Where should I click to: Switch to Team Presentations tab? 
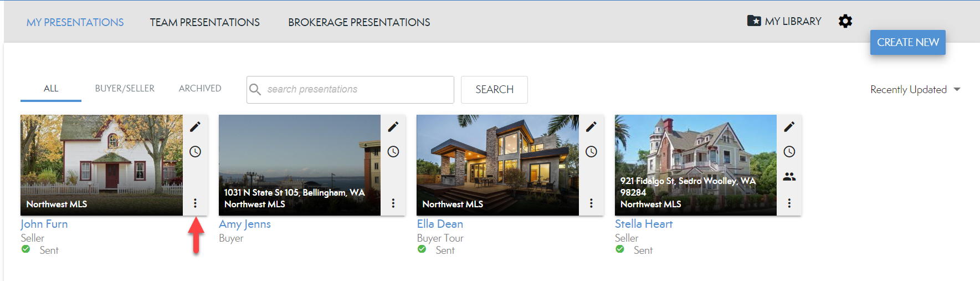(204, 22)
